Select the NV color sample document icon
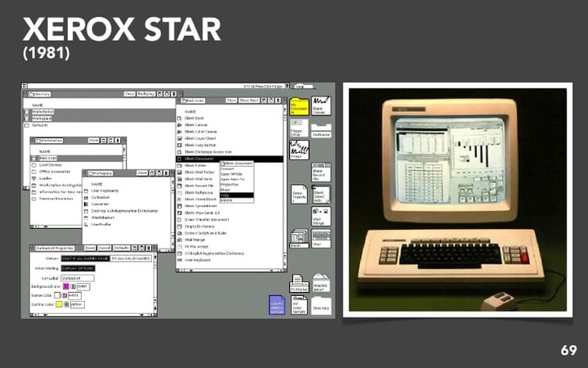Viewport: 588px width, 368px height. 299,305
